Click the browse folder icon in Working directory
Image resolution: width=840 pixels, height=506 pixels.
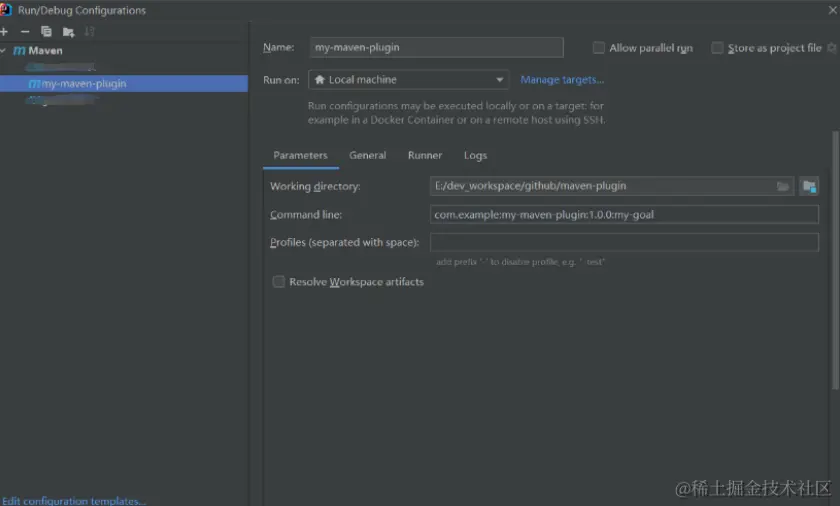[x=783, y=186]
